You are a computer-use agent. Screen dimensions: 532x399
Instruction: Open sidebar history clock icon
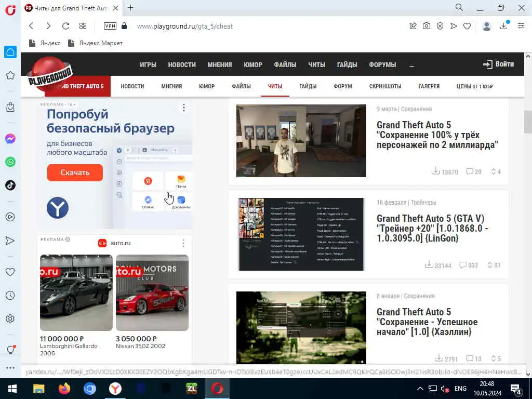[x=10, y=296]
